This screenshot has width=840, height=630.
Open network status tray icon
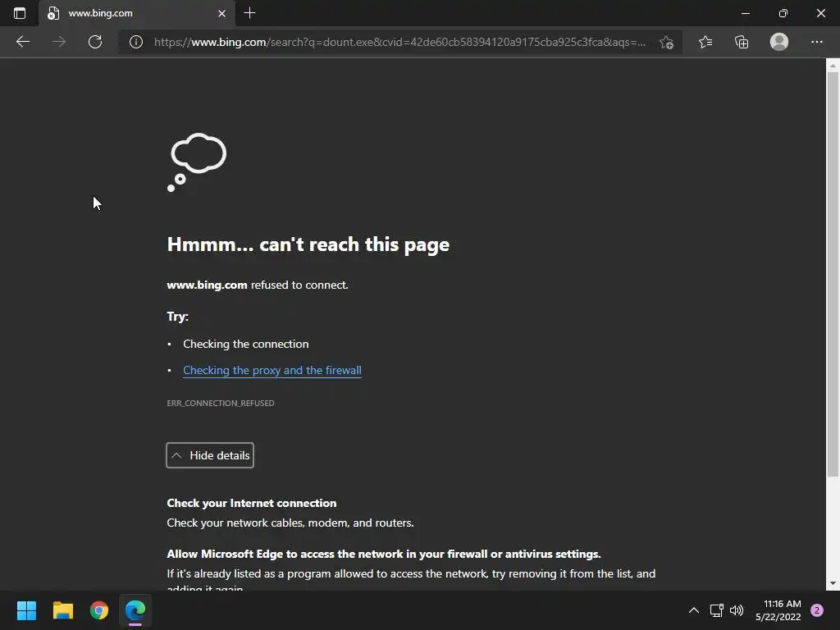[x=717, y=610]
